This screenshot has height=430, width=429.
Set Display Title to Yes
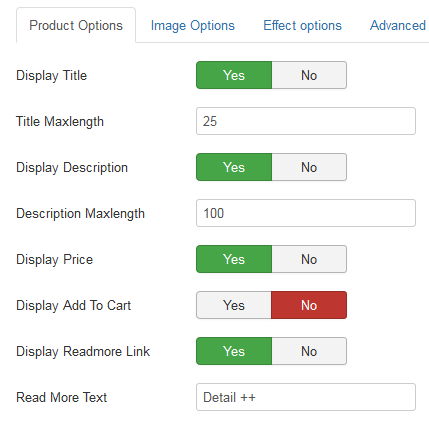(234, 75)
